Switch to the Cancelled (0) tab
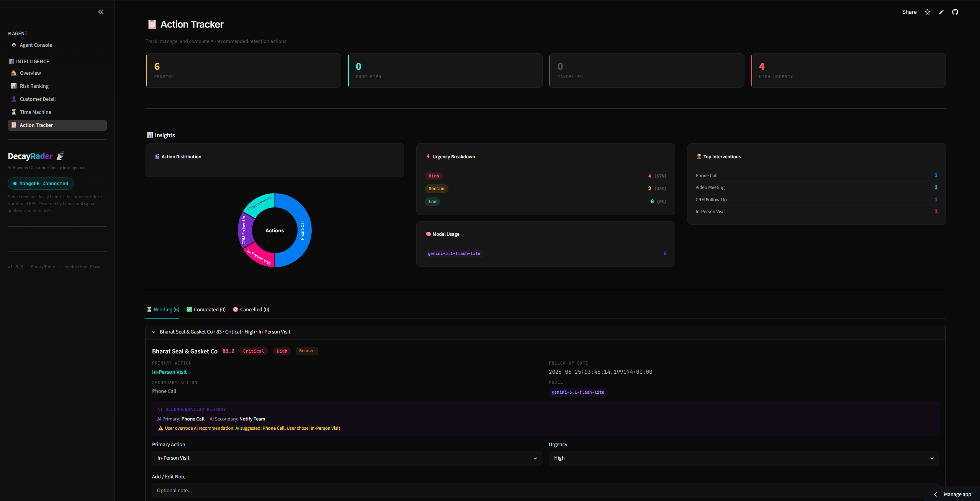The image size is (980, 501). coord(251,309)
